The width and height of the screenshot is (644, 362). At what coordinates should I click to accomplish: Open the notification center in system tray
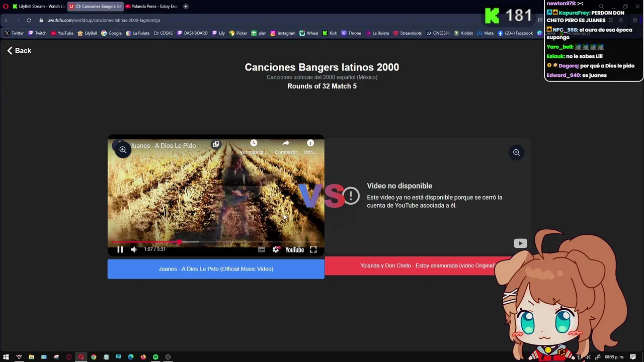click(x=633, y=357)
